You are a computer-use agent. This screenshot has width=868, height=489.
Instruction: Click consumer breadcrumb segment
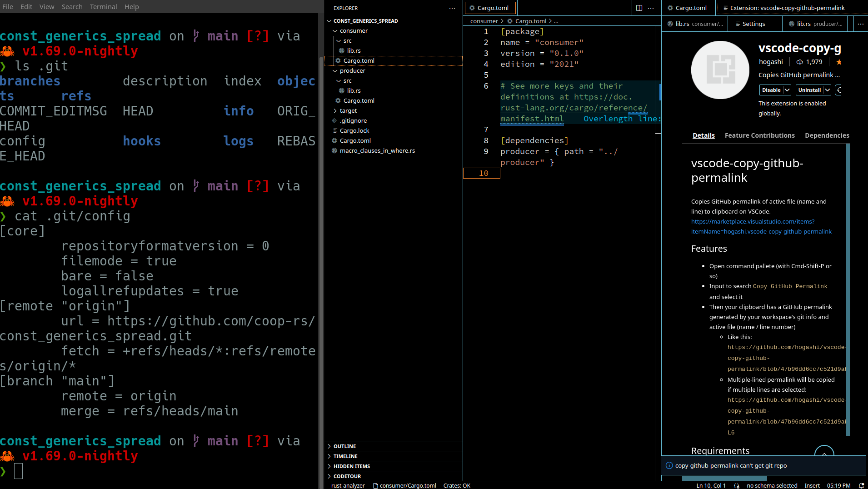tap(484, 21)
